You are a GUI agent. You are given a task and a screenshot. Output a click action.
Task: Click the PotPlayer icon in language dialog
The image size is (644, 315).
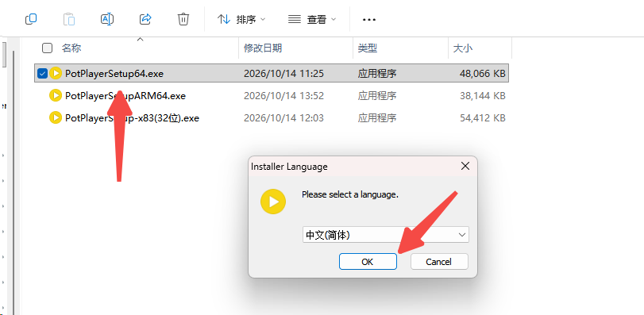273,202
